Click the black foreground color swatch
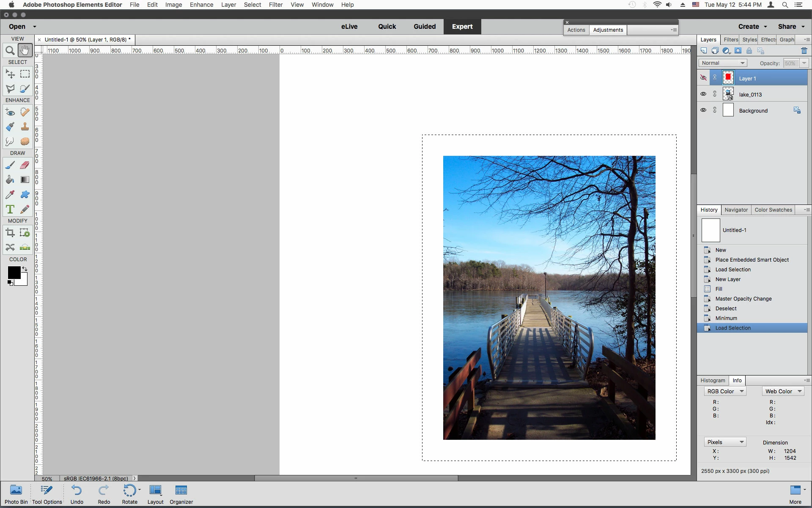Viewport: 812px width, 508px height. [x=13, y=272]
